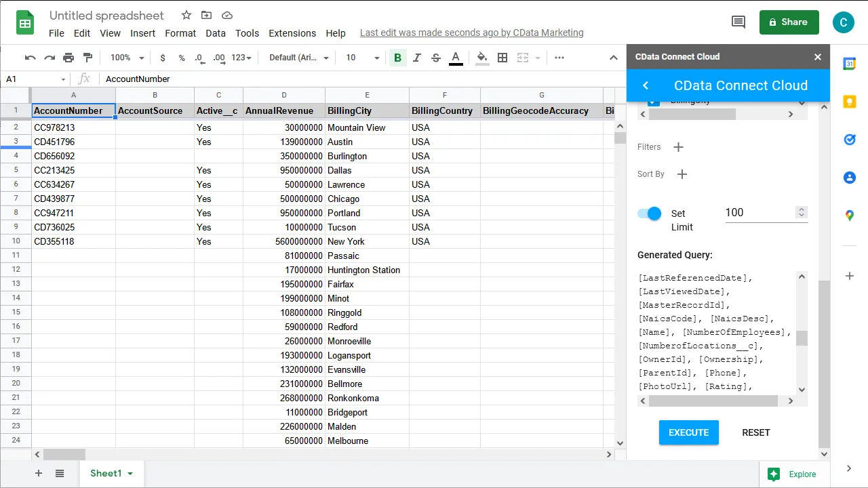
Task: Toggle the Set Limit switch
Action: [x=650, y=213]
